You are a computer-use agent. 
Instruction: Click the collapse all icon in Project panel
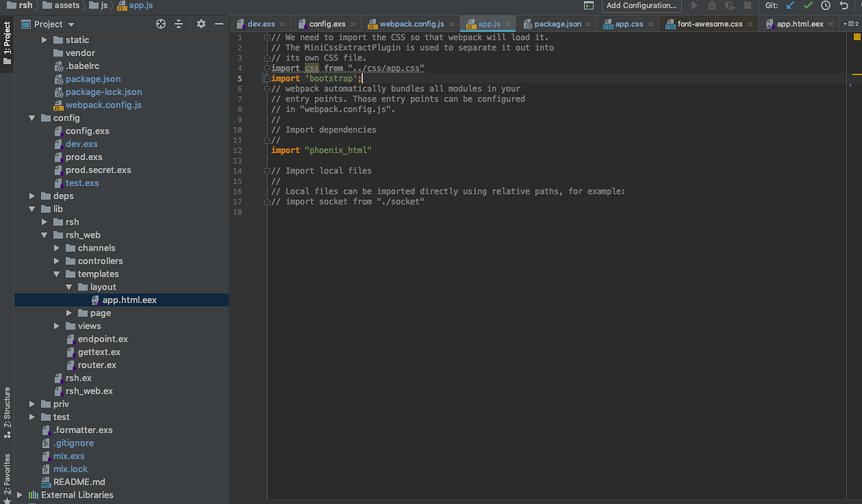(180, 24)
